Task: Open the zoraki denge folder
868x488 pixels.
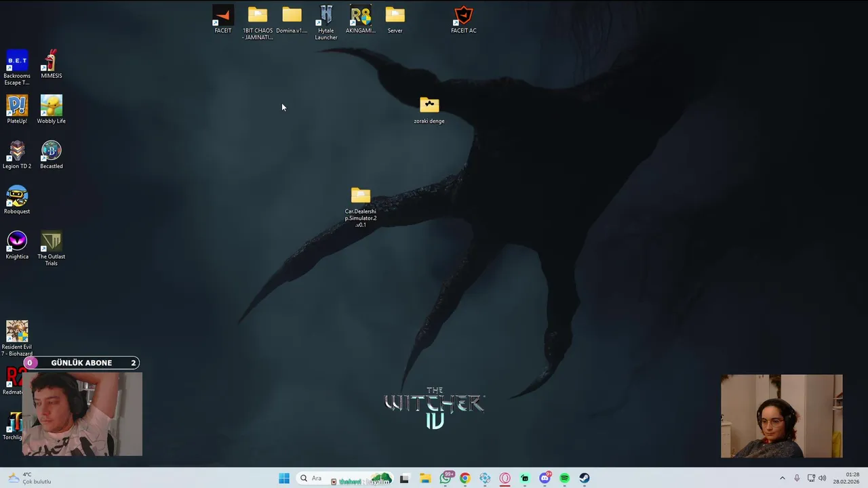Action: coord(429,110)
